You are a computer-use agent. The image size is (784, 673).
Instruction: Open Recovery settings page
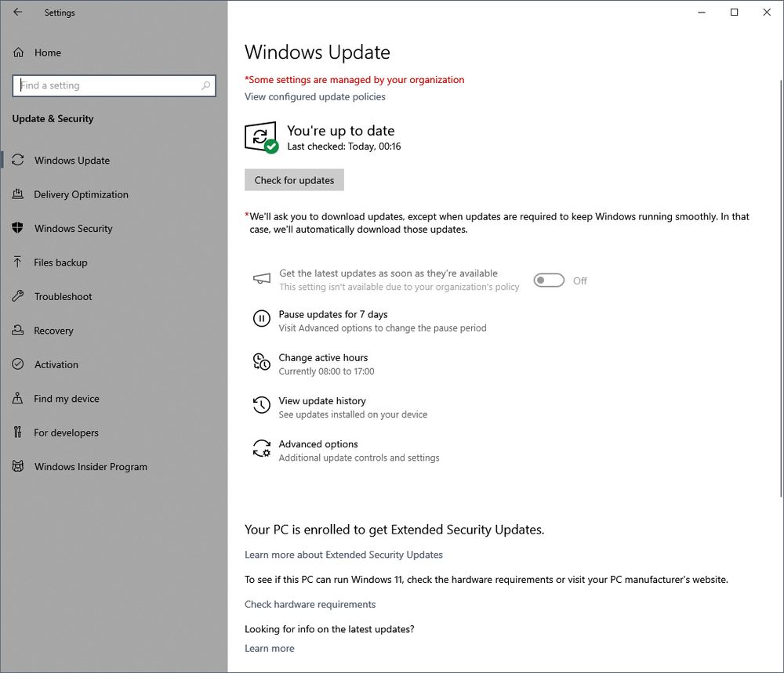(x=114, y=330)
